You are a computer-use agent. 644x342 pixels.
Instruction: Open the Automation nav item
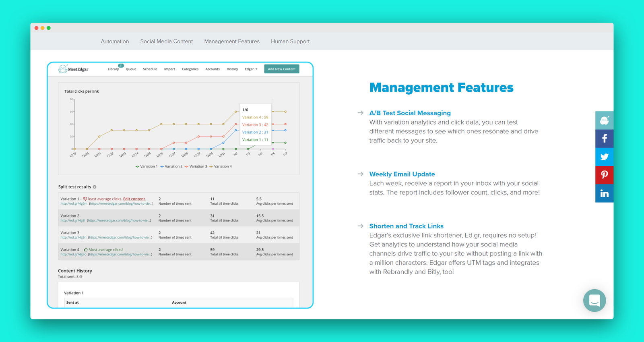pos(115,41)
